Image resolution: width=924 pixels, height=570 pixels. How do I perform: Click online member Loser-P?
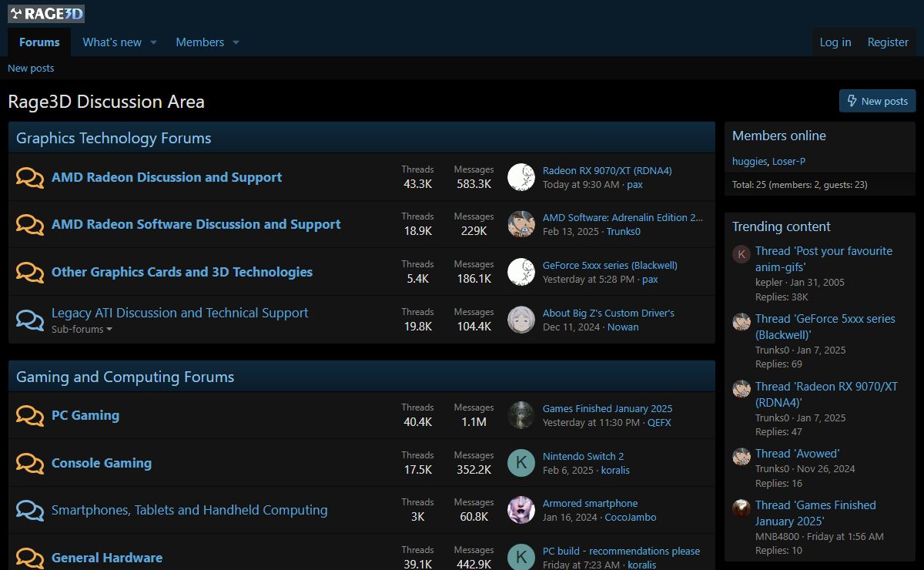pyautogui.click(x=788, y=162)
